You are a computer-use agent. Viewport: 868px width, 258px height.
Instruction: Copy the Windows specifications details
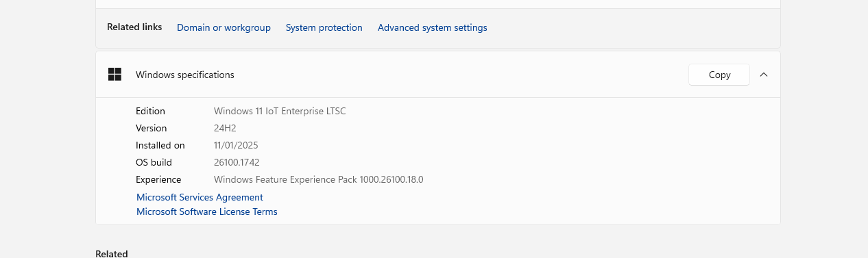(x=719, y=75)
